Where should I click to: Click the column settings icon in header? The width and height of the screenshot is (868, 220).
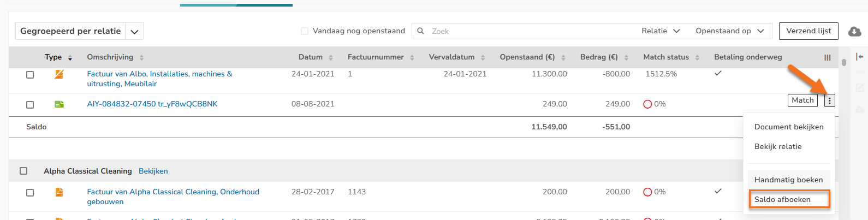pyautogui.click(x=827, y=57)
